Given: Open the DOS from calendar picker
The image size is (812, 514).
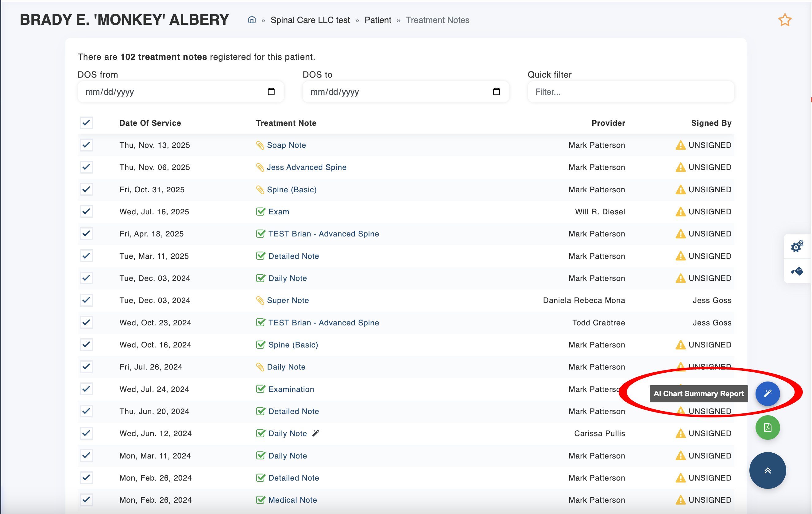Looking at the screenshot, I should coord(271,92).
